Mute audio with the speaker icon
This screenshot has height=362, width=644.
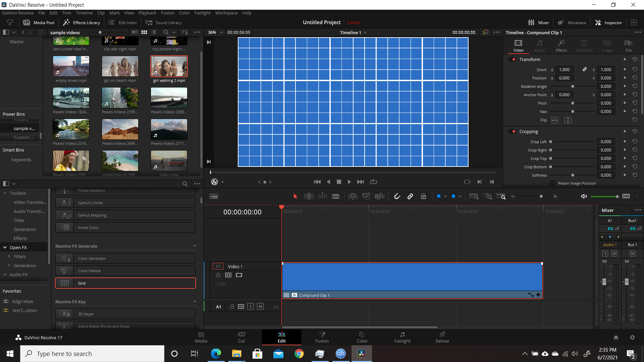[x=584, y=196]
